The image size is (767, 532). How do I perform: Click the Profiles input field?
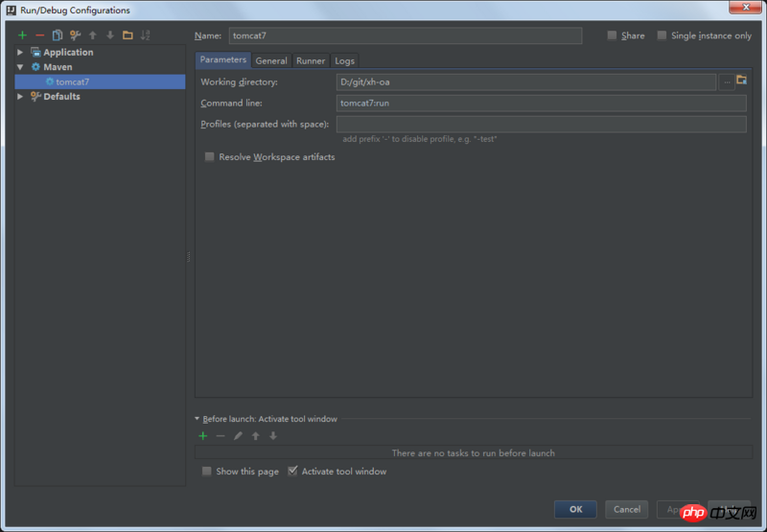(542, 125)
